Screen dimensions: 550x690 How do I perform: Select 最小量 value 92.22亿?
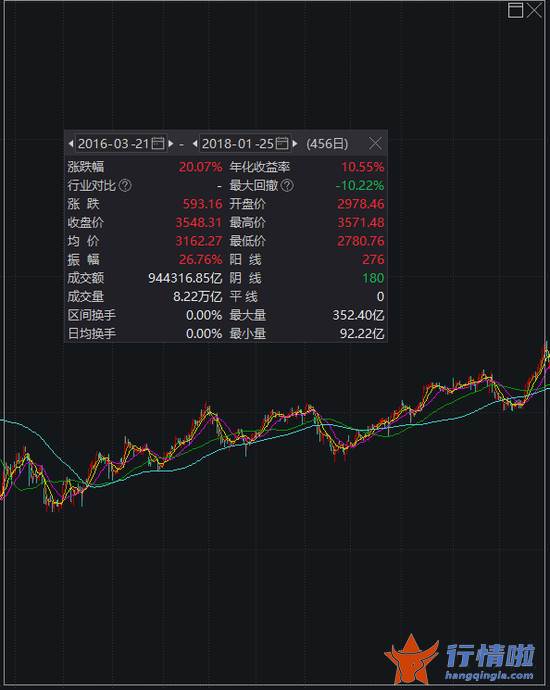pos(362,334)
